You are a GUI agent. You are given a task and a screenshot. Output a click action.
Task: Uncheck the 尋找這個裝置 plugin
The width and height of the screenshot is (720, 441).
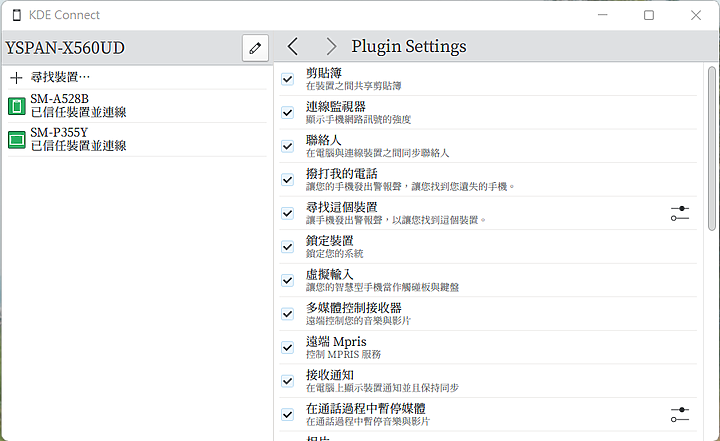287,213
